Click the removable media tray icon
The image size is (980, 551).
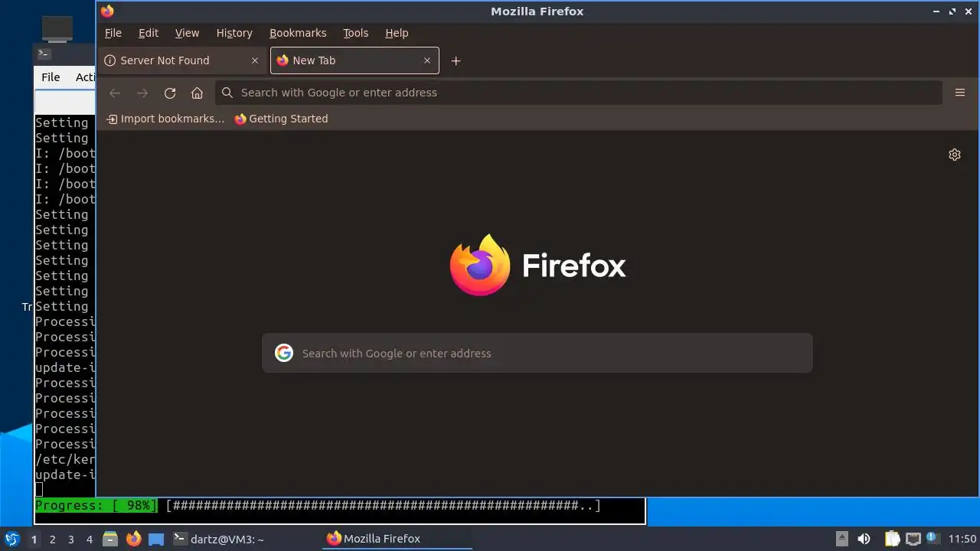click(x=842, y=539)
